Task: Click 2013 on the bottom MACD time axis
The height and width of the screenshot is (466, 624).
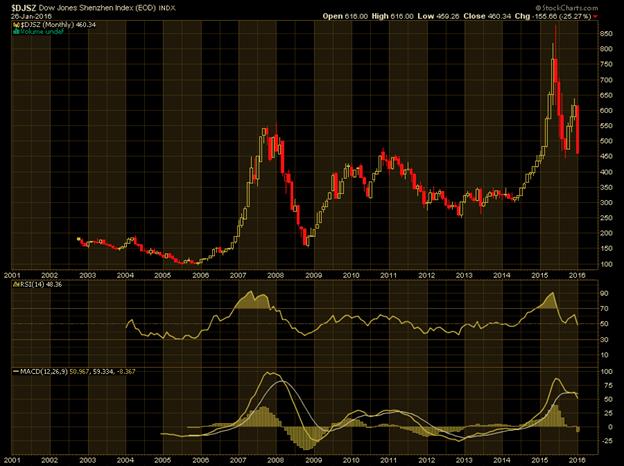Action: click(464, 460)
